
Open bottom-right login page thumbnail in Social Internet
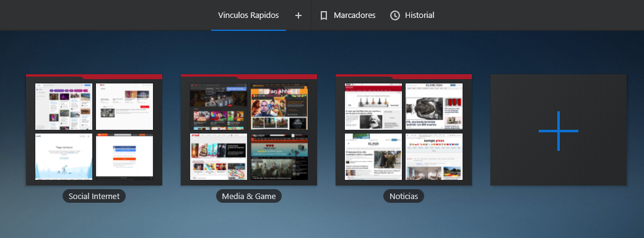[124, 156]
